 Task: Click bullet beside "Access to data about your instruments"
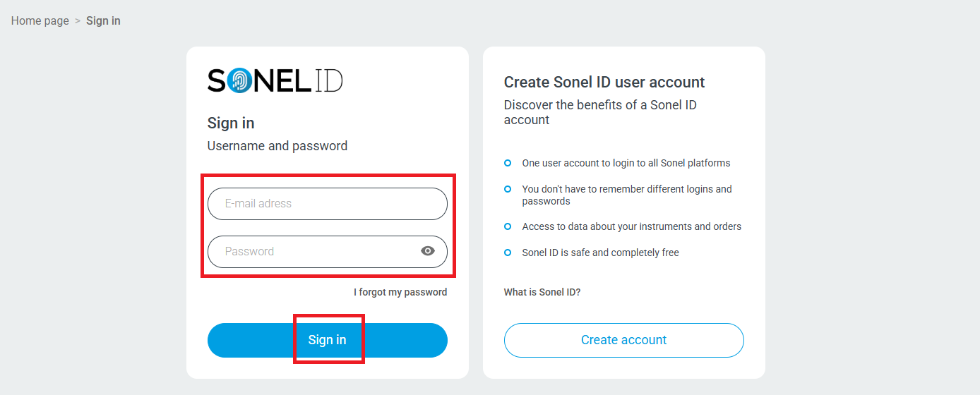tap(508, 226)
